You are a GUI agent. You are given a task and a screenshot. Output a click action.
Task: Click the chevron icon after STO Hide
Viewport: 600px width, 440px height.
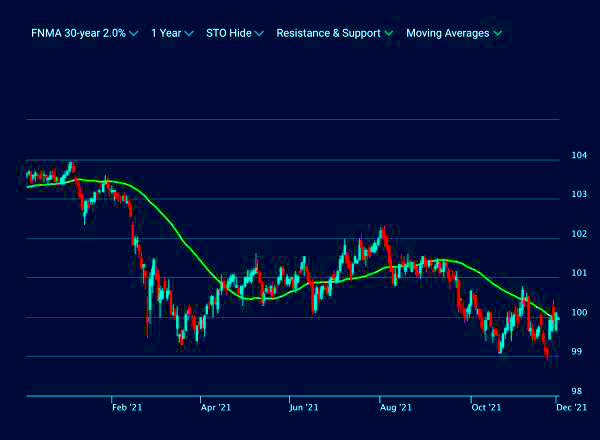point(259,34)
